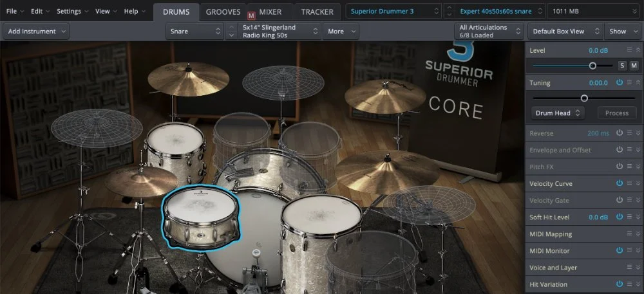Viewport: 644px width, 294px height.
Task: Open the All Articulations dropdown
Action: coord(489,31)
